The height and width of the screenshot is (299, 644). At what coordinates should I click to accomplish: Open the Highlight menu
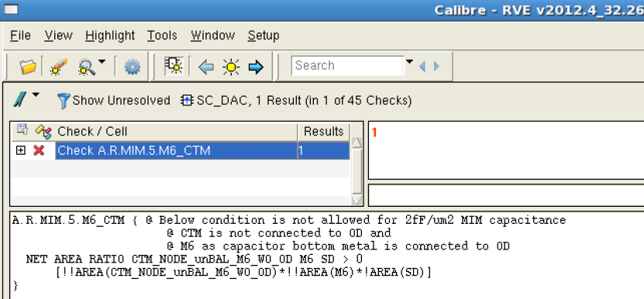coord(110,36)
